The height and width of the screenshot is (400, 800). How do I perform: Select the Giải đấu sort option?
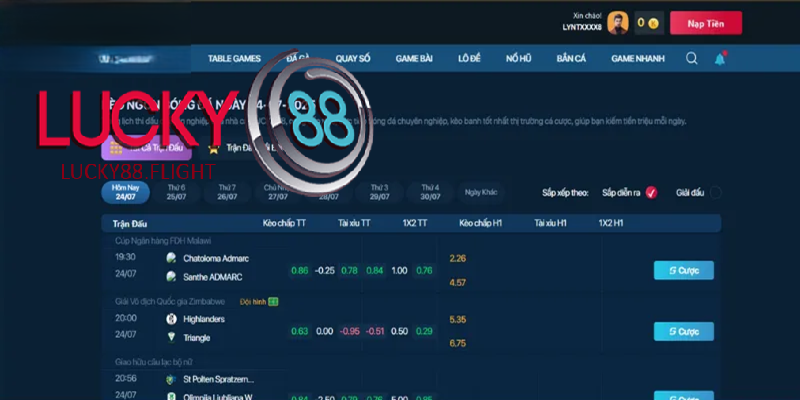pyautogui.click(x=716, y=193)
